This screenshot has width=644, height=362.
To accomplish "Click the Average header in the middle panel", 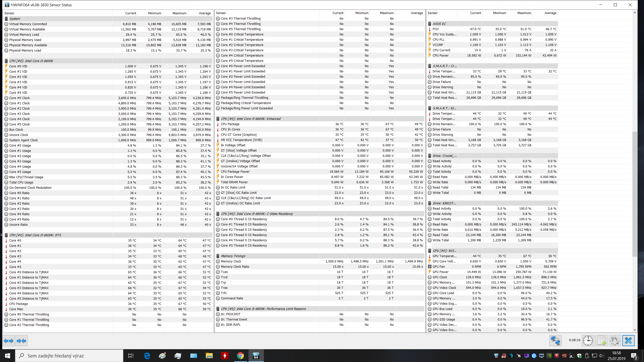I will pos(417,13).
